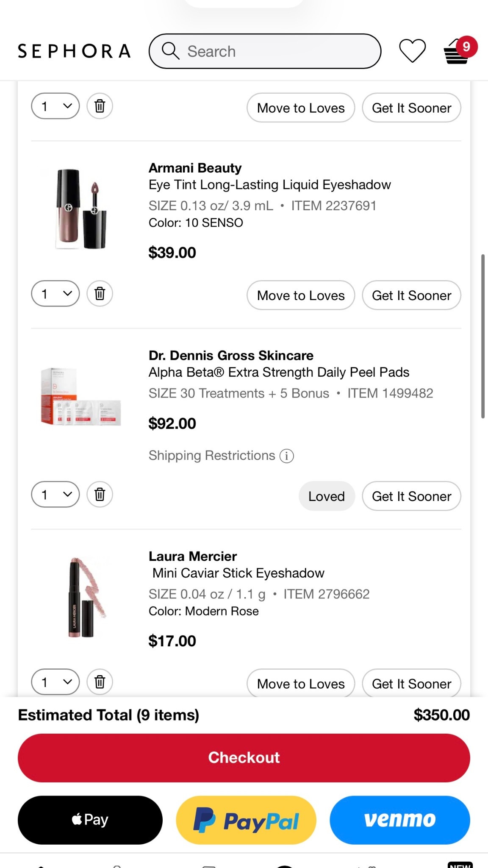Choose the Apple Pay payment button

90,820
